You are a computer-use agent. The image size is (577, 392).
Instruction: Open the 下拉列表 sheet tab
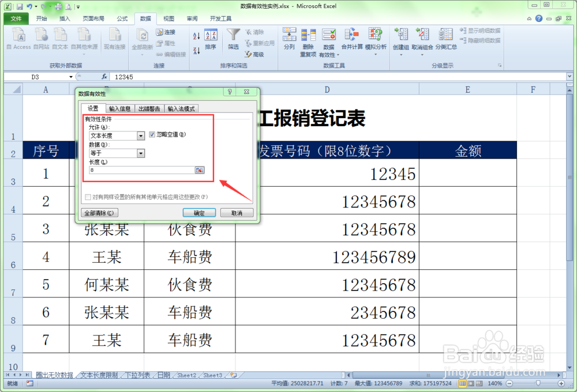point(138,375)
